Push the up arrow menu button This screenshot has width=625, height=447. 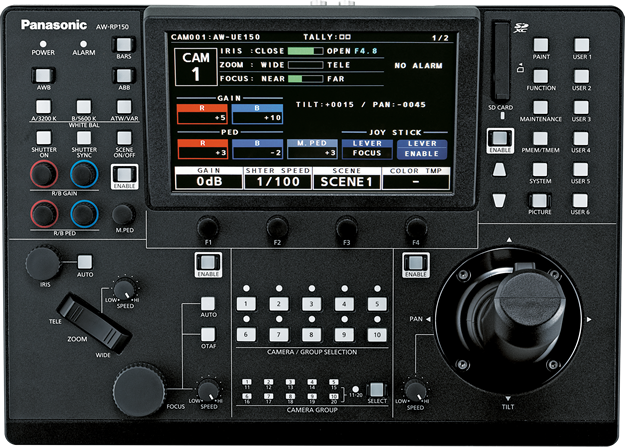point(499,169)
